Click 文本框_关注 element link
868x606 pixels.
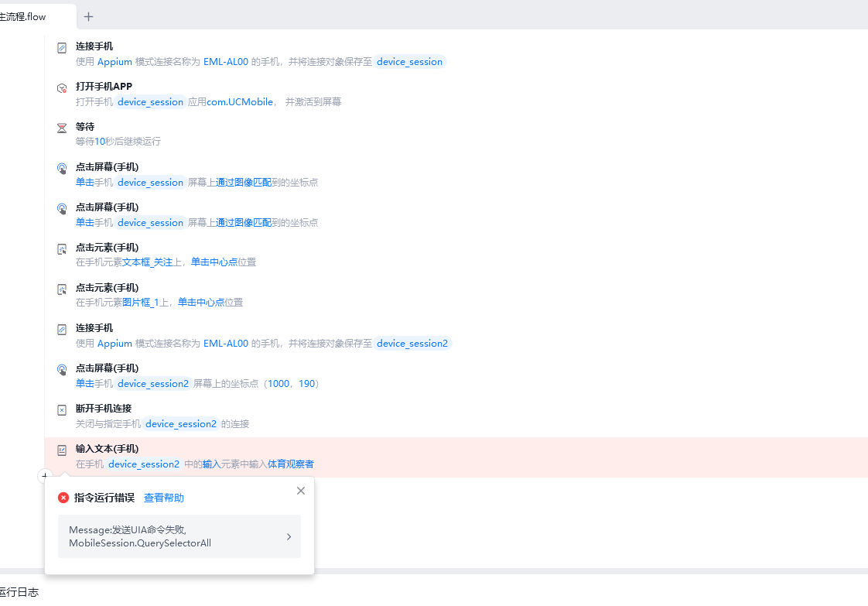click(148, 262)
